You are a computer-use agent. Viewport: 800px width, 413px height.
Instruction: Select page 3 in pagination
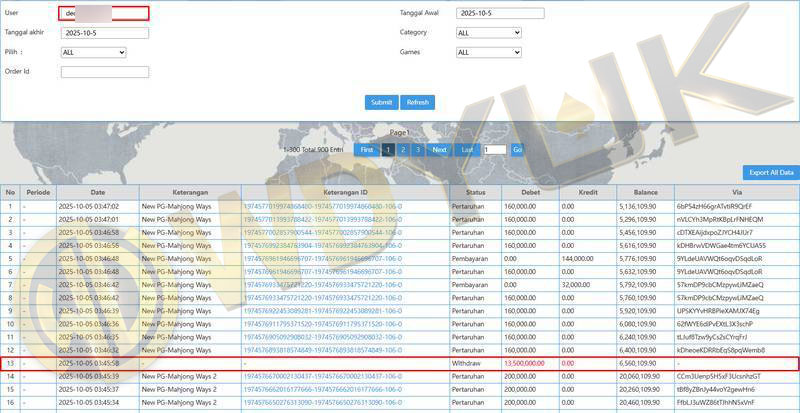416,149
